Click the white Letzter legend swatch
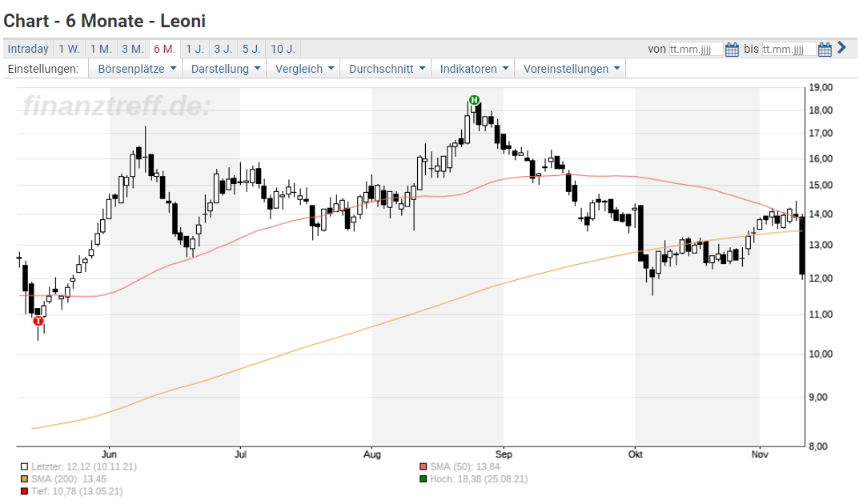863x504 pixels. (x=24, y=466)
